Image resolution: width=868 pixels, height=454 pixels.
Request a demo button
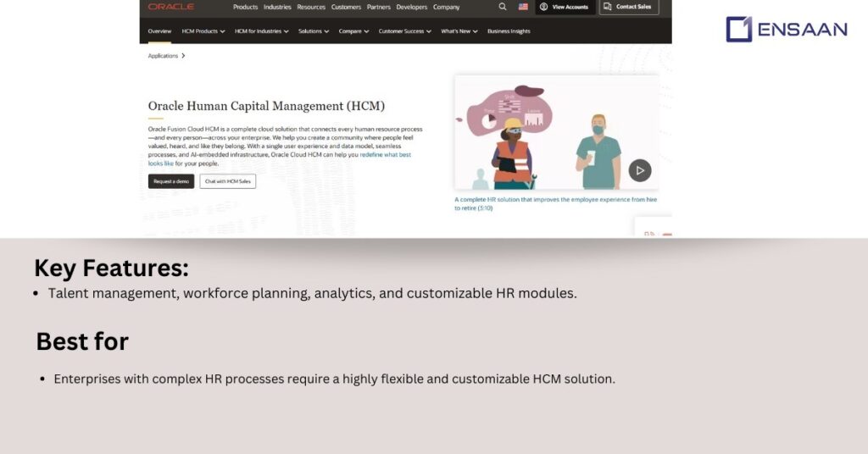point(171,181)
